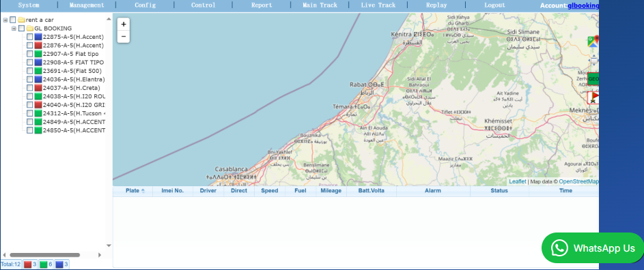Collapse the GL BOOKING folder node
The width and height of the screenshot is (644, 270).
14,29
